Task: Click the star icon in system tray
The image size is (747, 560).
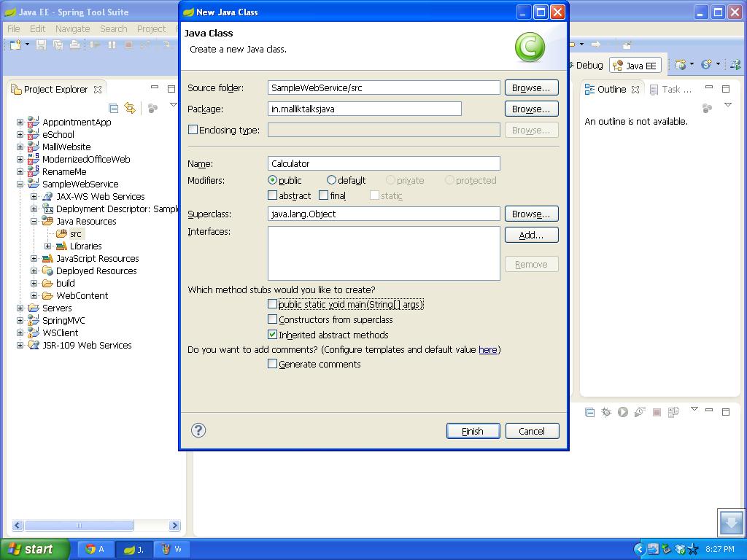Action: pos(693,549)
